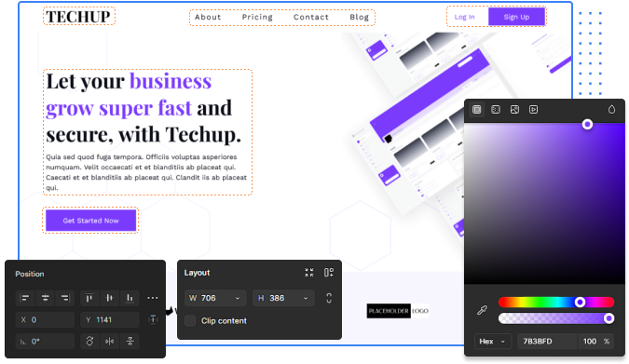Open the Pricing nav item
The width and height of the screenshot is (629, 364).
pos(257,18)
